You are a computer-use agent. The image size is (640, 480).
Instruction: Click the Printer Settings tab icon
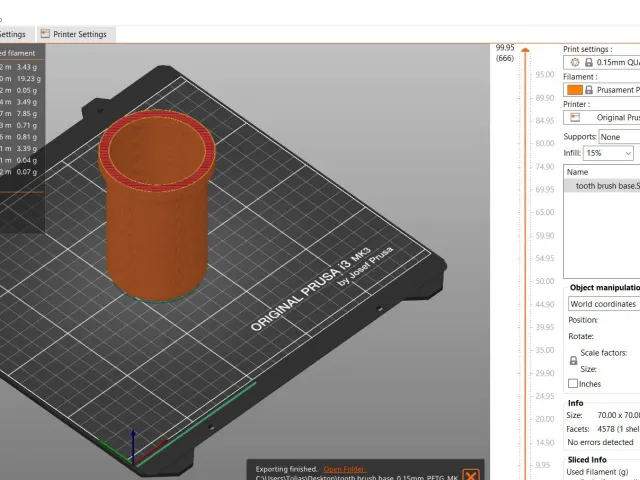point(45,34)
